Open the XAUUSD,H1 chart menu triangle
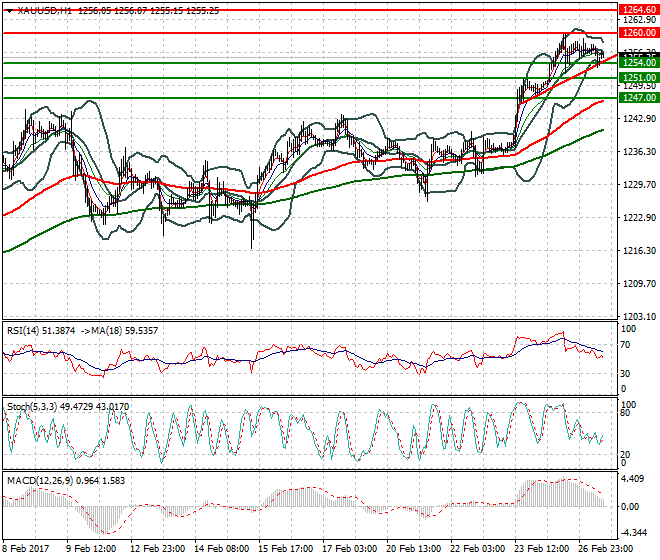Image resolution: width=660 pixels, height=560 pixels. [10, 11]
